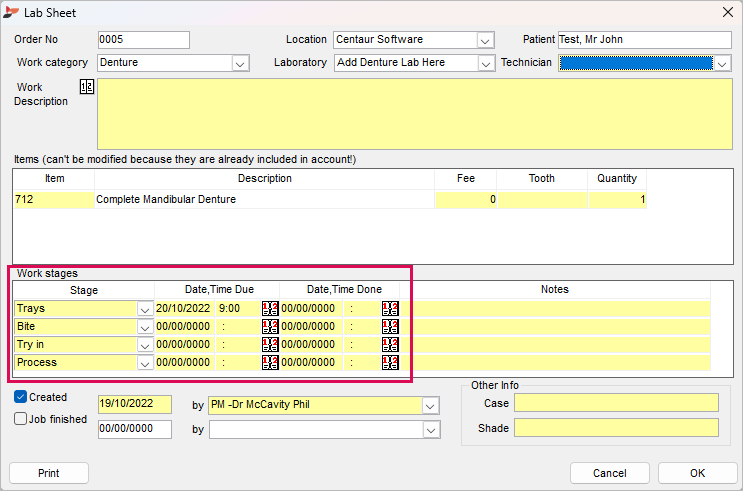Click the Shade input field
The width and height of the screenshot is (743, 491).
tap(616, 427)
